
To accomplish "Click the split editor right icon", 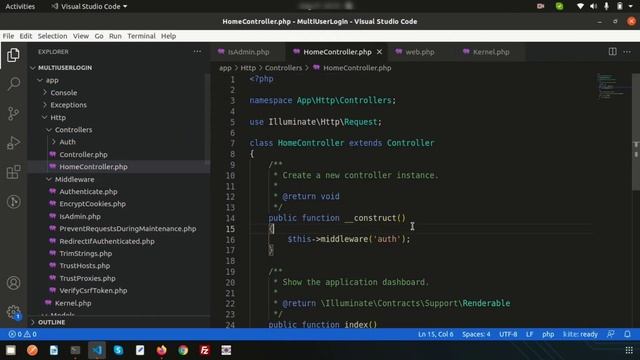I will (612, 51).
